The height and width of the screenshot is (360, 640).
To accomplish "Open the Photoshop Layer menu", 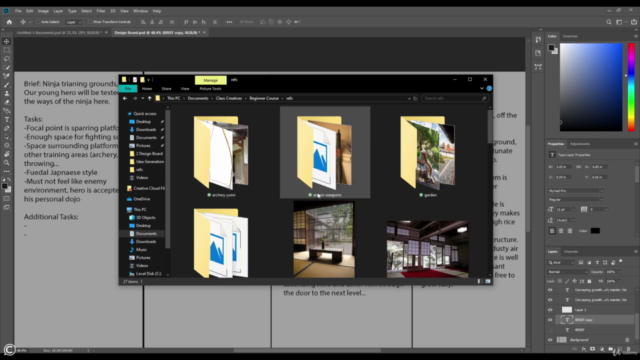I will pyautogui.click(x=58, y=11).
